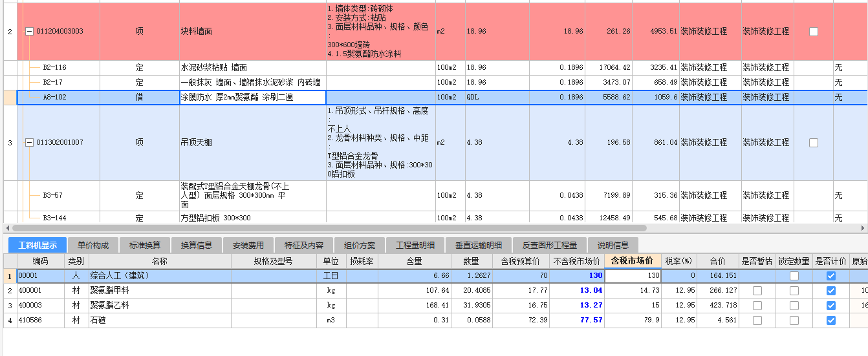Screen dimensions: 868x356
Task: Uncheck 是否计价 for 聚氨脂甲料
Action: 831,291
